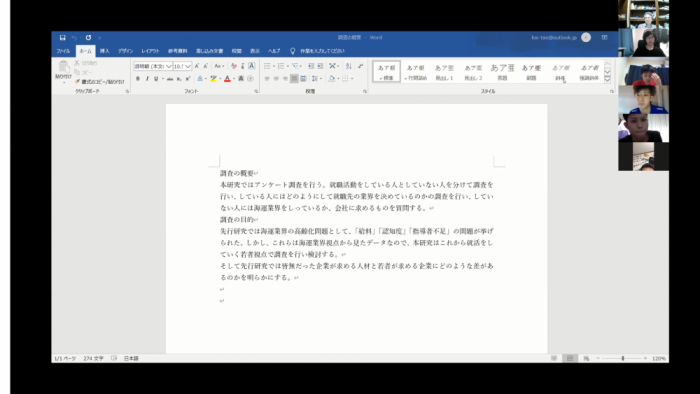
Task: Click the proofing check icon in the status bar
Action: (114, 358)
